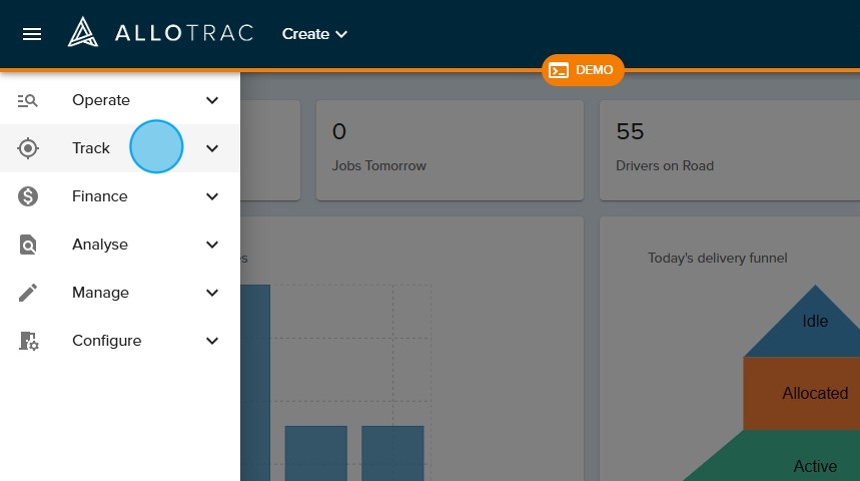The width and height of the screenshot is (860, 481).
Task: Open the Create dropdown menu
Action: (x=314, y=34)
